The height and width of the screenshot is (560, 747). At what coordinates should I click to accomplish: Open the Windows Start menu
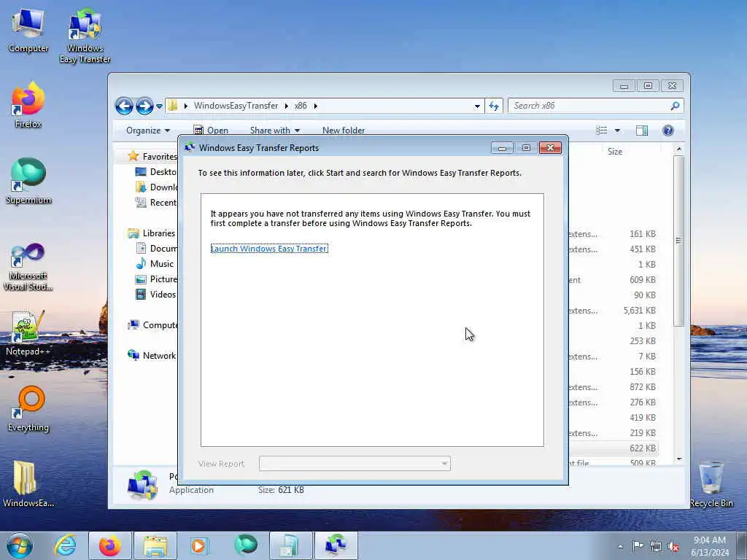tap(20, 545)
